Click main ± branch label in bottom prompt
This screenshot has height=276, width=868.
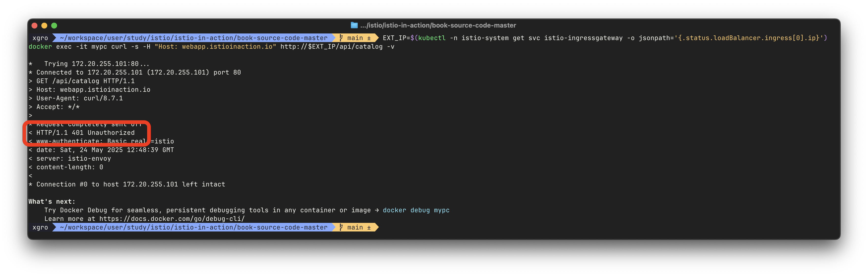click(x=359, y=227)
